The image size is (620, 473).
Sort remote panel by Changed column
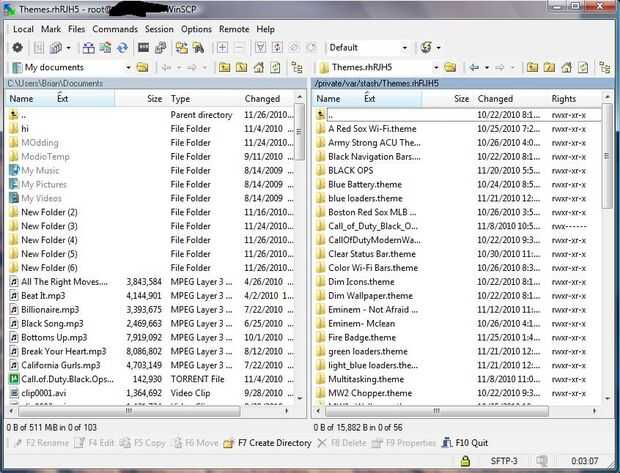tap(511, 99)
